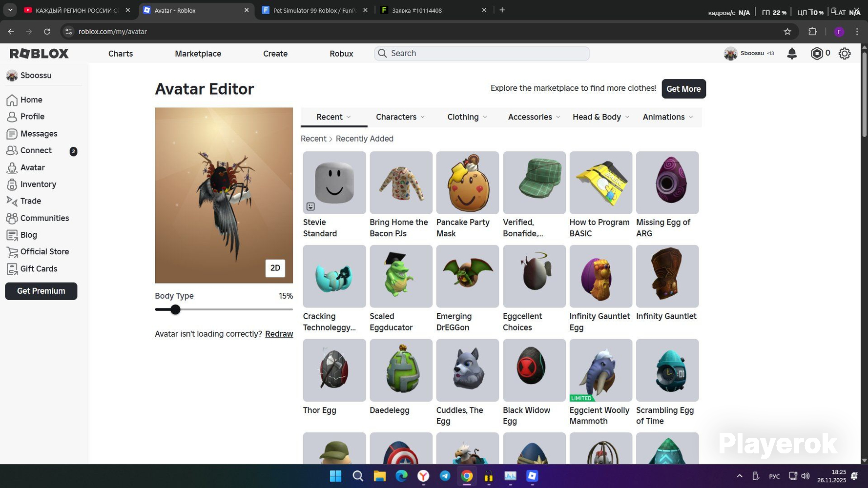Open the Robux balance icon

816,54
